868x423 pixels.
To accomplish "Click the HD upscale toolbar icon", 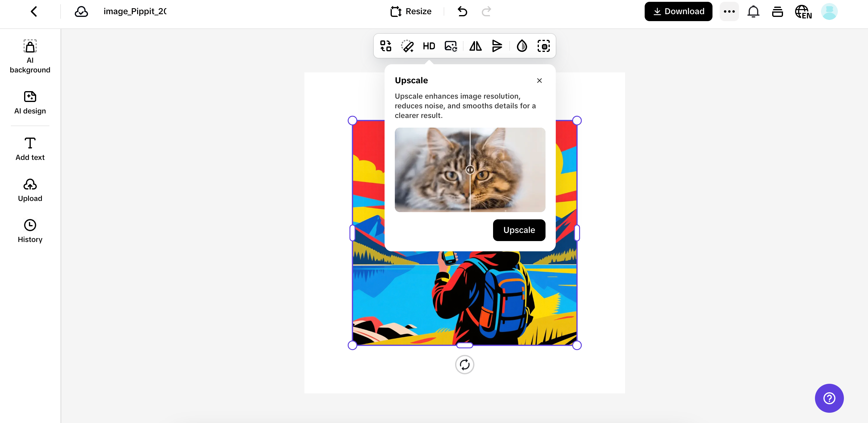I will coord(429,46).
